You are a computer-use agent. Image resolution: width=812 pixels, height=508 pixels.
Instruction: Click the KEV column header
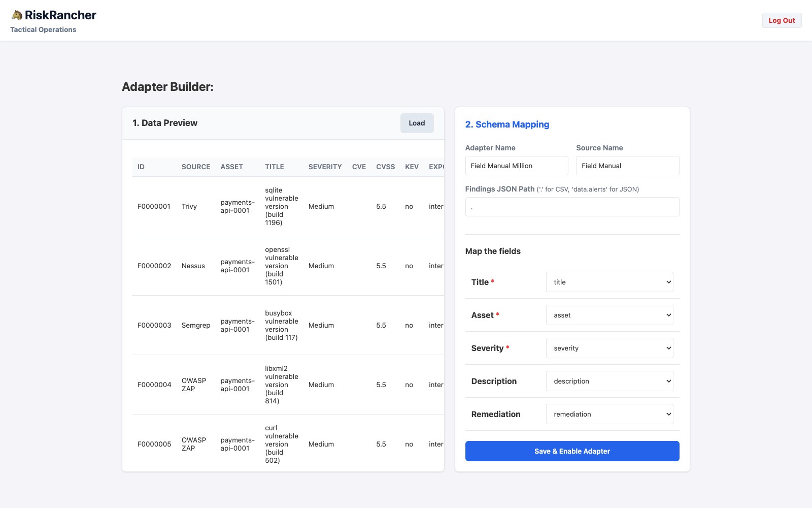[x=412, y=167]
